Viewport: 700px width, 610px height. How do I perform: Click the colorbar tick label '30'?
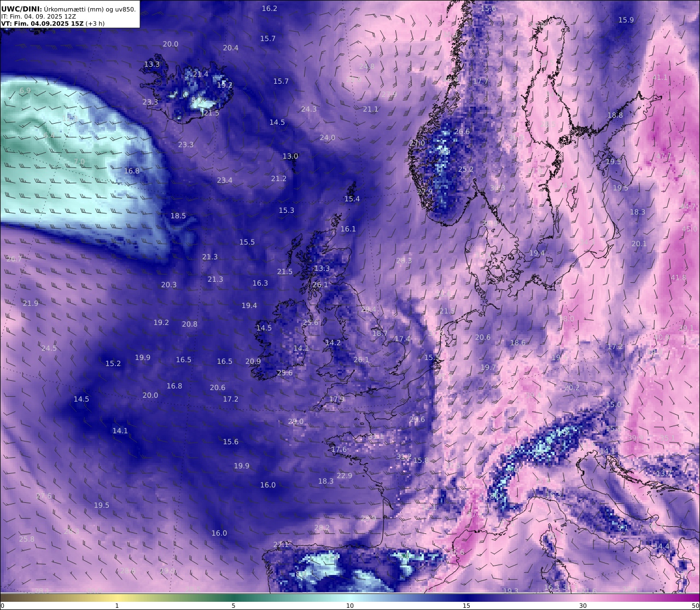tap(583, 606)
